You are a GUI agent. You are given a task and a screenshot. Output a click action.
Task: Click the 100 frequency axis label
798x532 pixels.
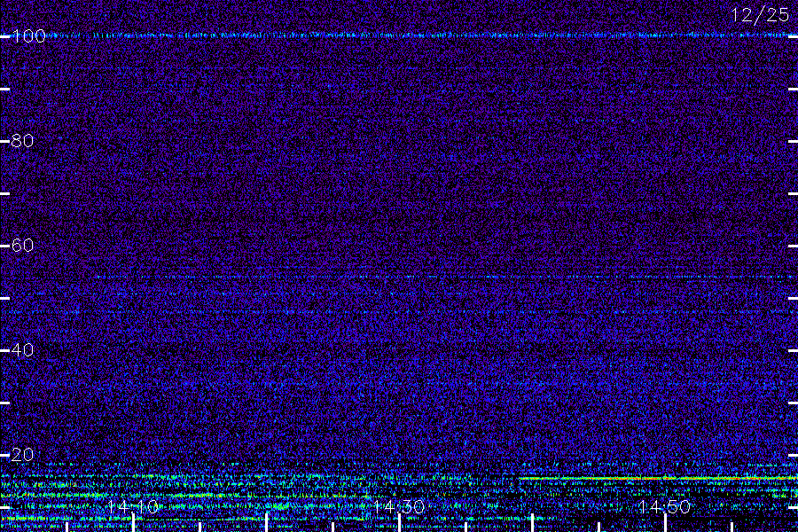pos(28,36)
